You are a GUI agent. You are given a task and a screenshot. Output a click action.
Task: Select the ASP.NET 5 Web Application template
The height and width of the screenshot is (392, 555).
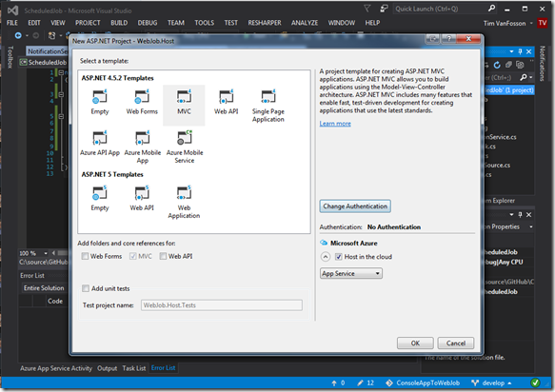(184, 202)
